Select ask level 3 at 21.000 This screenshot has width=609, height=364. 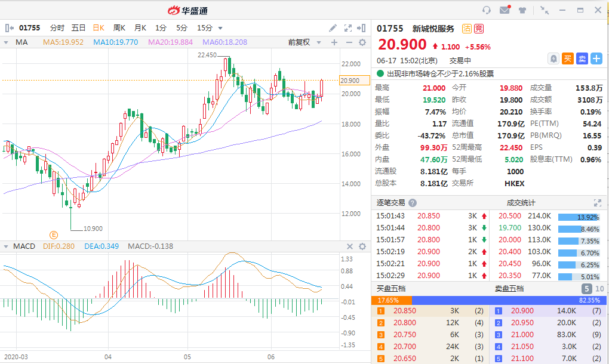[x=548, y=335]
